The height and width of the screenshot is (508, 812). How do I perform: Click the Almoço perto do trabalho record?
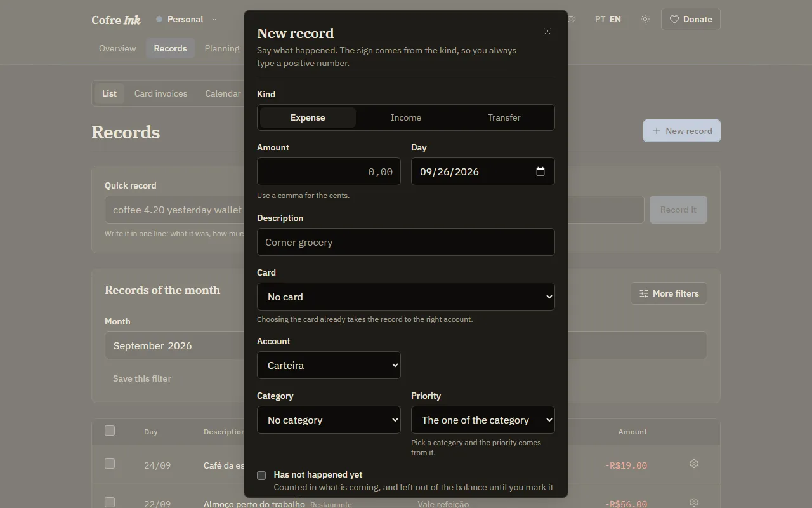[254, 504]
